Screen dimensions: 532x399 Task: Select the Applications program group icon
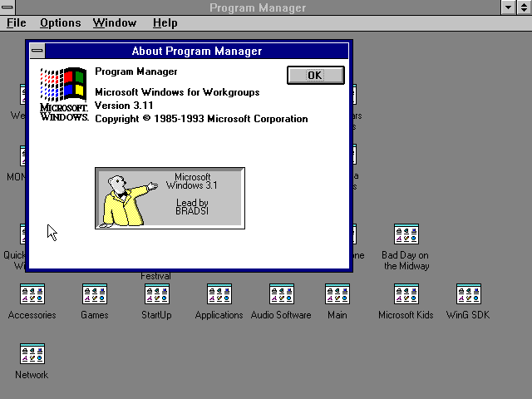(x=219, y=293)
